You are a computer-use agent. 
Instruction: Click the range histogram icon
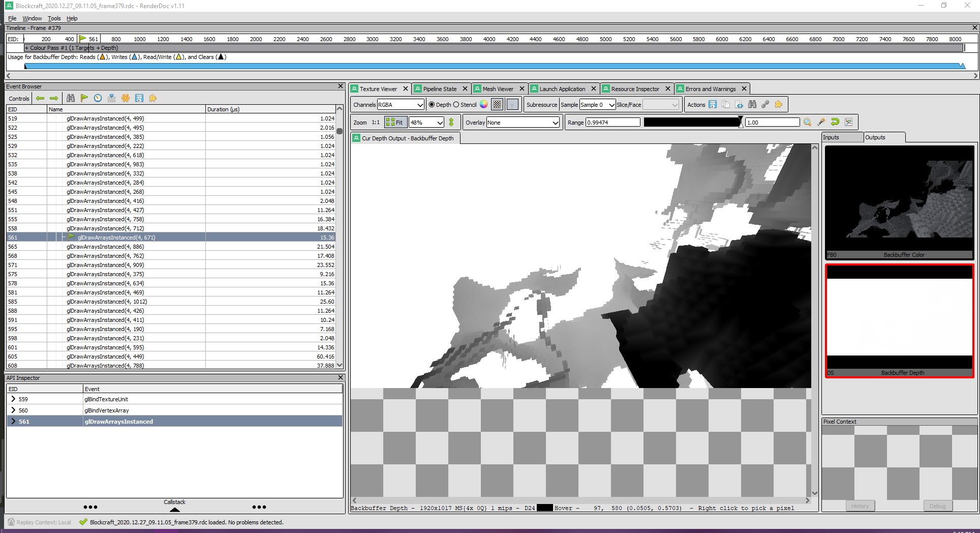(848, 122)
